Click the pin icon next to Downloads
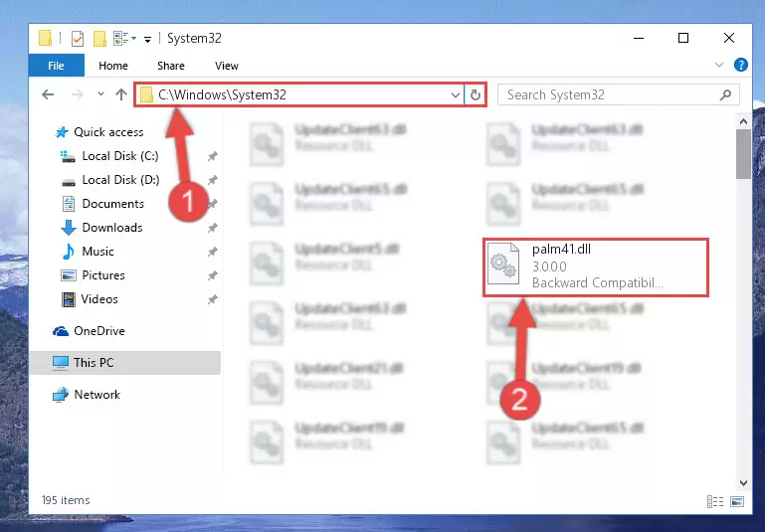This screenshot has height=532, width=765. tap(212, 228)
